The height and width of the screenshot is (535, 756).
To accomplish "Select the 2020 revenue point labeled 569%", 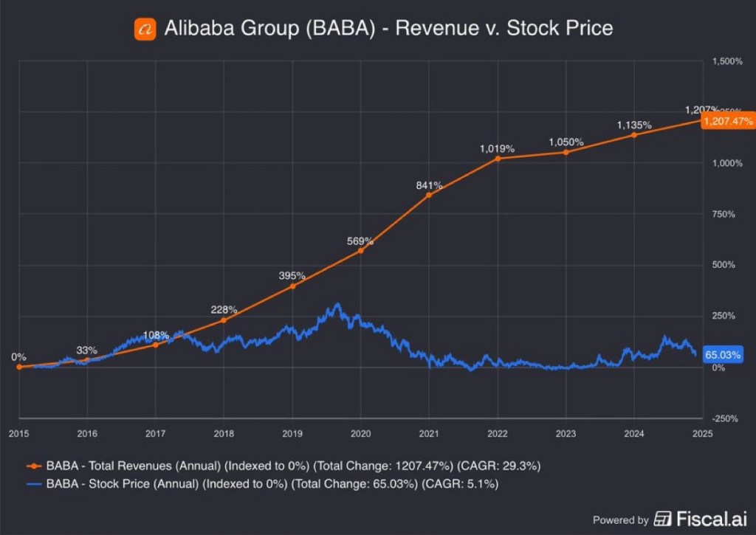I will [x=361, y=251].
